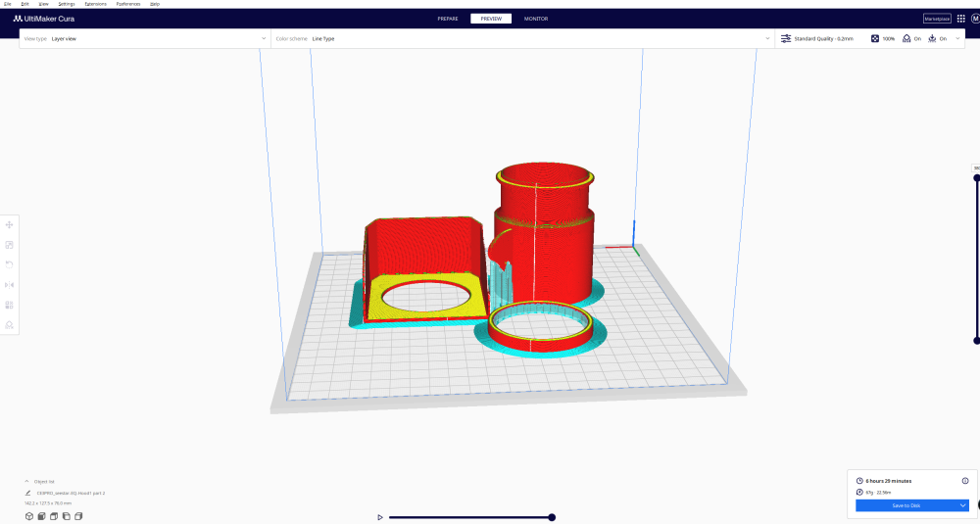Select the Move tool in left toolbar
Viewport: 980px width, 524px height.
point(10,225)
